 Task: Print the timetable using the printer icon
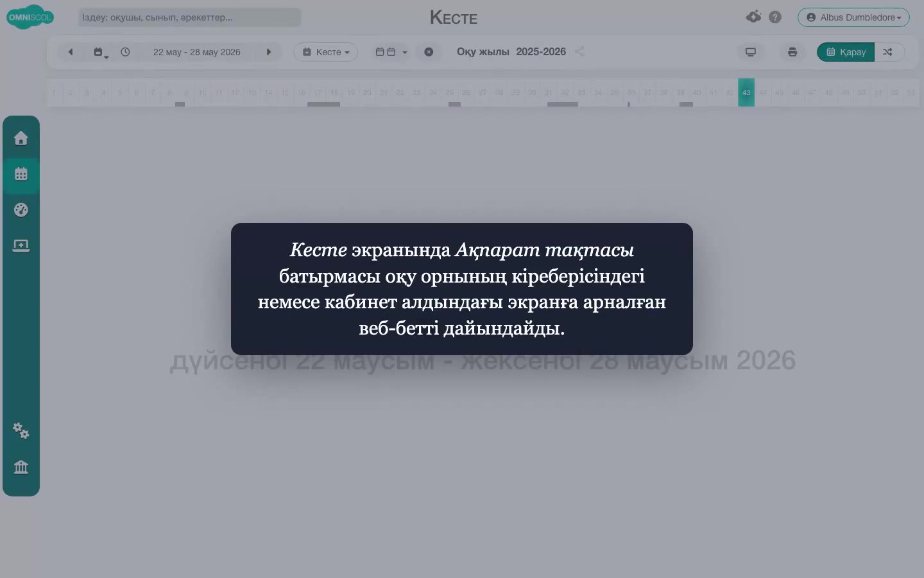click(792, 52)
